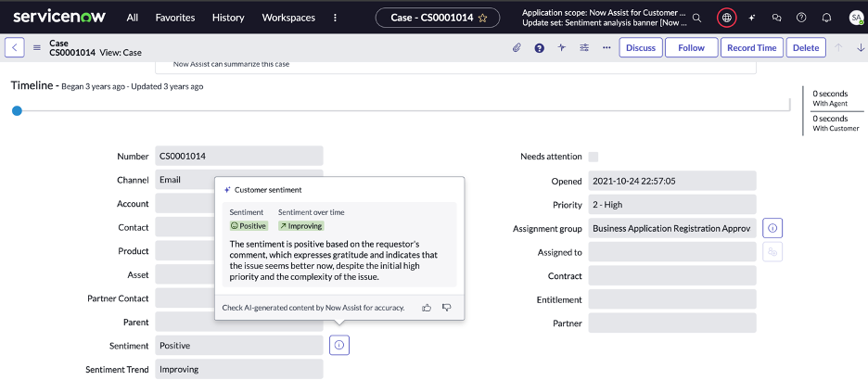Click the Partner field
This screenshot has height=380, width=868.
[672, 323]
